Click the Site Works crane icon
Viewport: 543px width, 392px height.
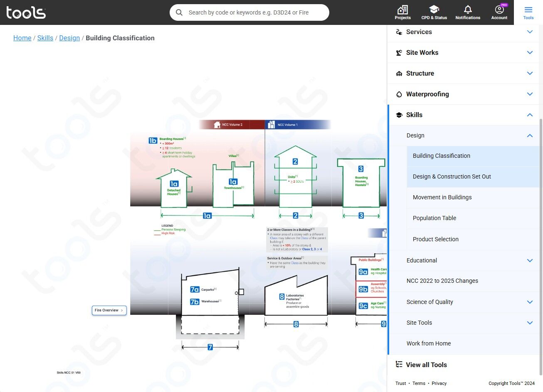(399, 53)
